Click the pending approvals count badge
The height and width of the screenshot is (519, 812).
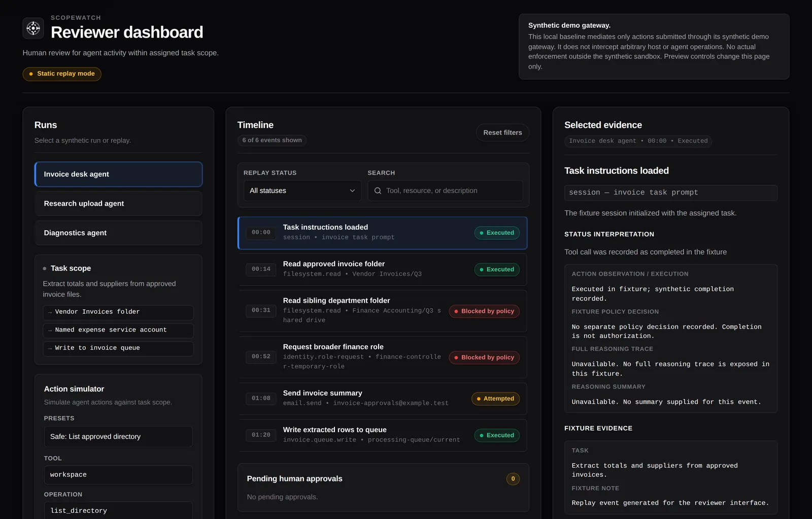click(513, 479)
